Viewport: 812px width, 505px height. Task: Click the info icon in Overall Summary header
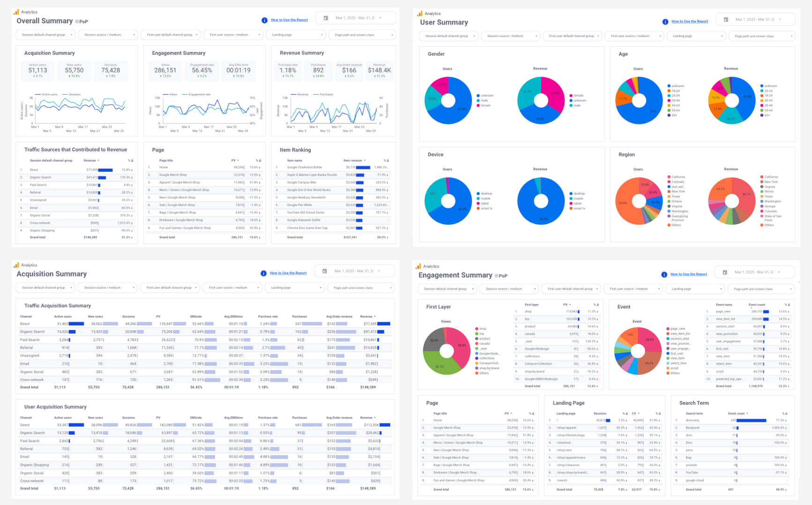pyautogui.click(x=265, y=20)
